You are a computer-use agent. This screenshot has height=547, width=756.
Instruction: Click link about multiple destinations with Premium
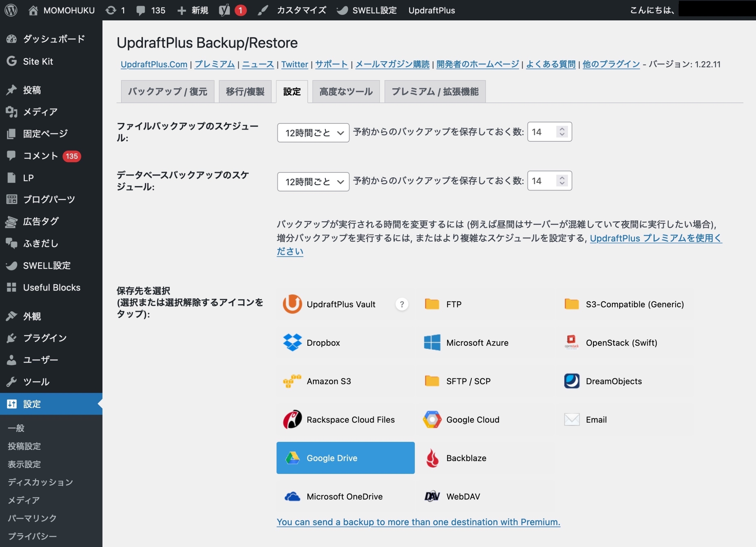418,522
